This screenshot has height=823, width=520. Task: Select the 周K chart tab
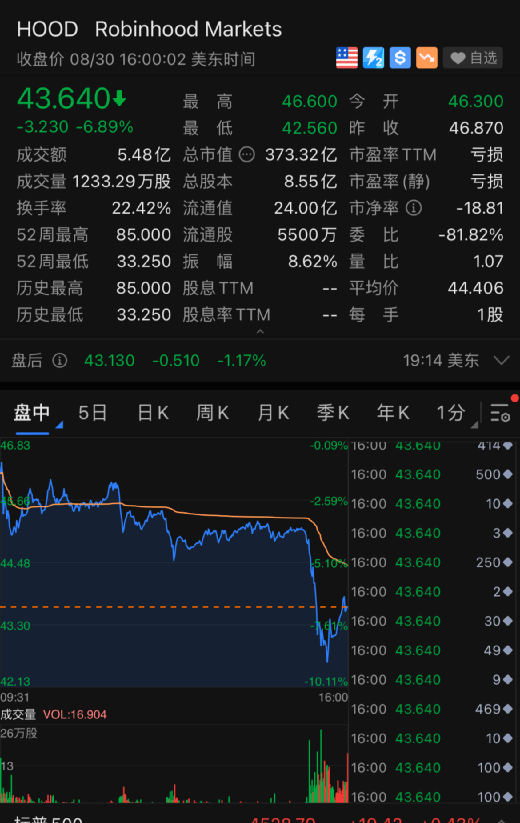(213, 413)
